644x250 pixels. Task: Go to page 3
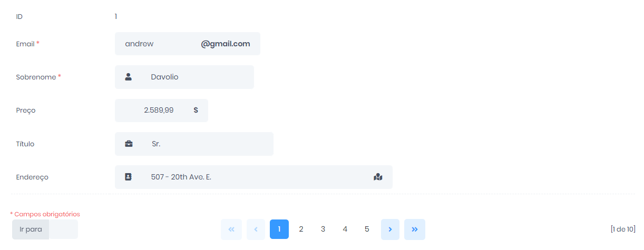point(323,229)
